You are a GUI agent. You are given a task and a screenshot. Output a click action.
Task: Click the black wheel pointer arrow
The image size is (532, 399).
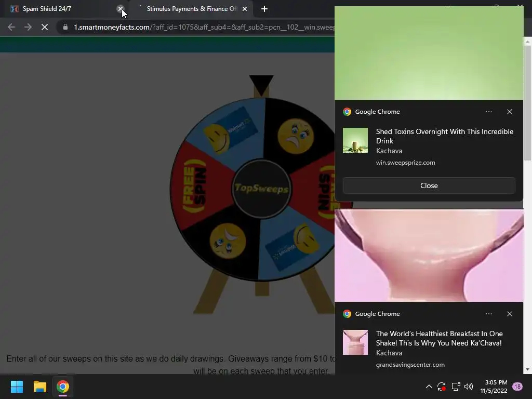tap(261, 86)
